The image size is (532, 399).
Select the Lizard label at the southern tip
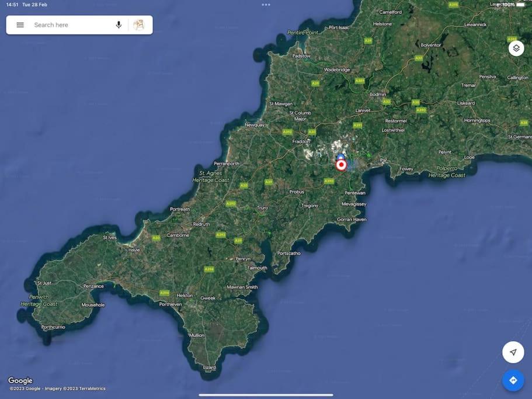tap(209, 367)
